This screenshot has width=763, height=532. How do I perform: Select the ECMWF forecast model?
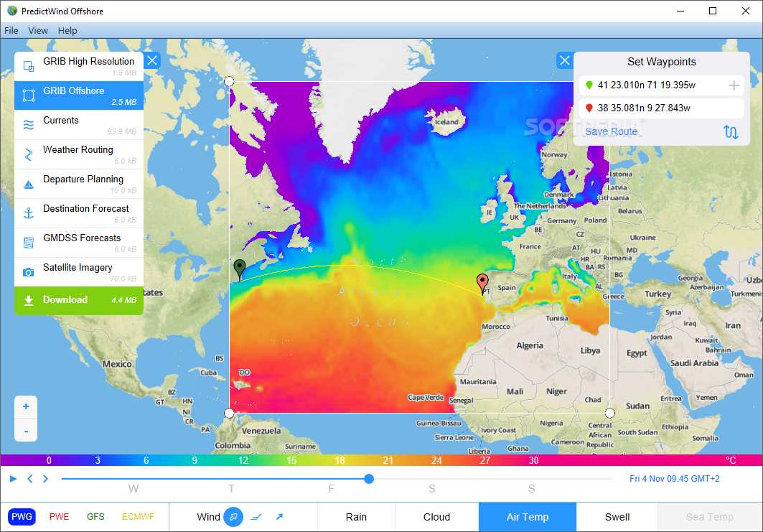138,517
